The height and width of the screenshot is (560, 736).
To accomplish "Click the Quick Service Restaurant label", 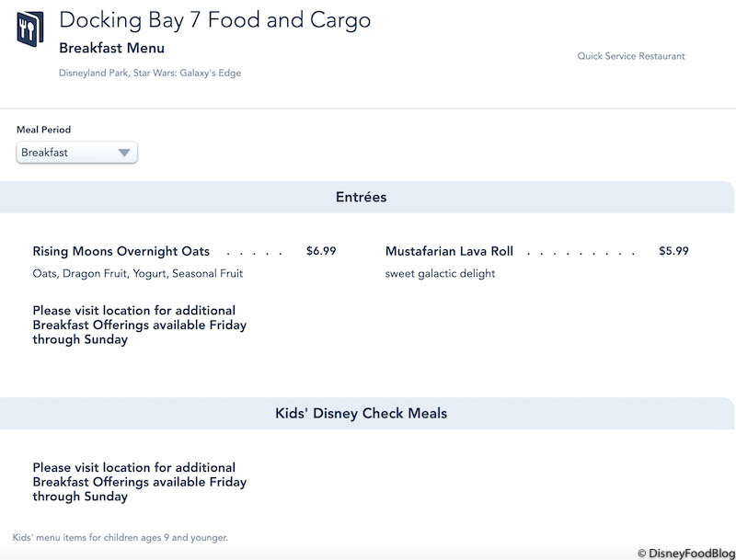I will (x=631, y=56).
